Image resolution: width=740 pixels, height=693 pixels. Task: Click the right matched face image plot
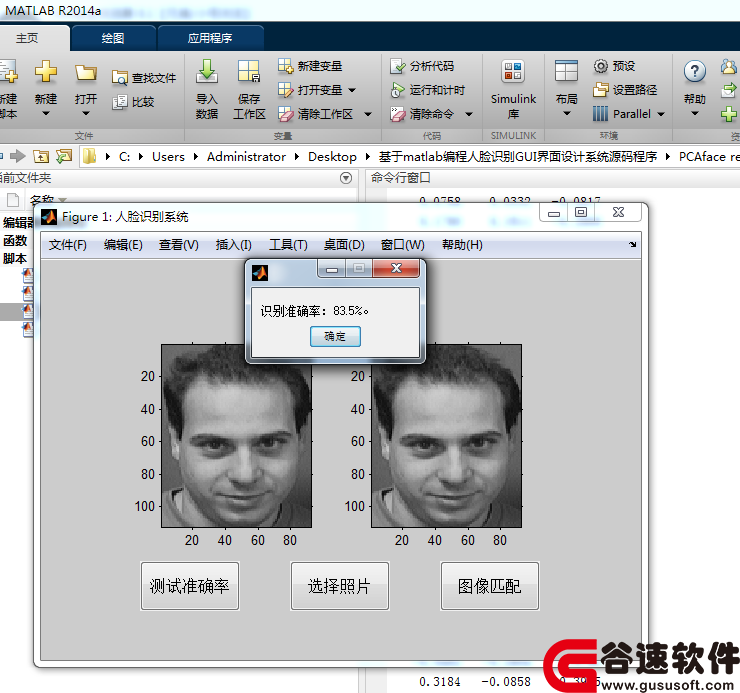446,436
